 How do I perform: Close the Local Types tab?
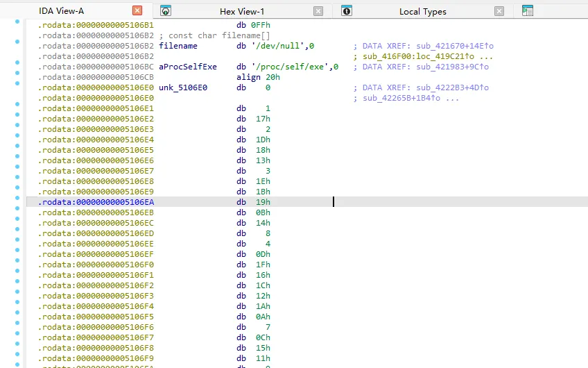click(499, 11)
